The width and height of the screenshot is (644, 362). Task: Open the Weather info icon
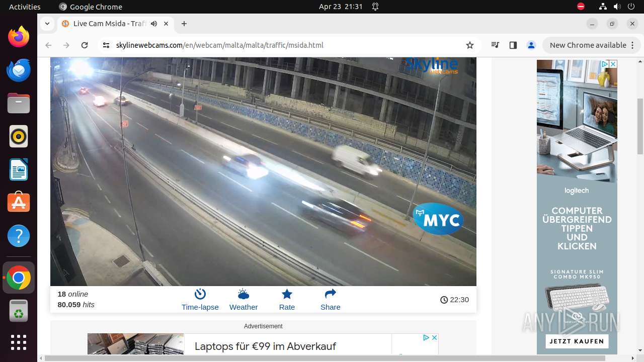point(244,300)
